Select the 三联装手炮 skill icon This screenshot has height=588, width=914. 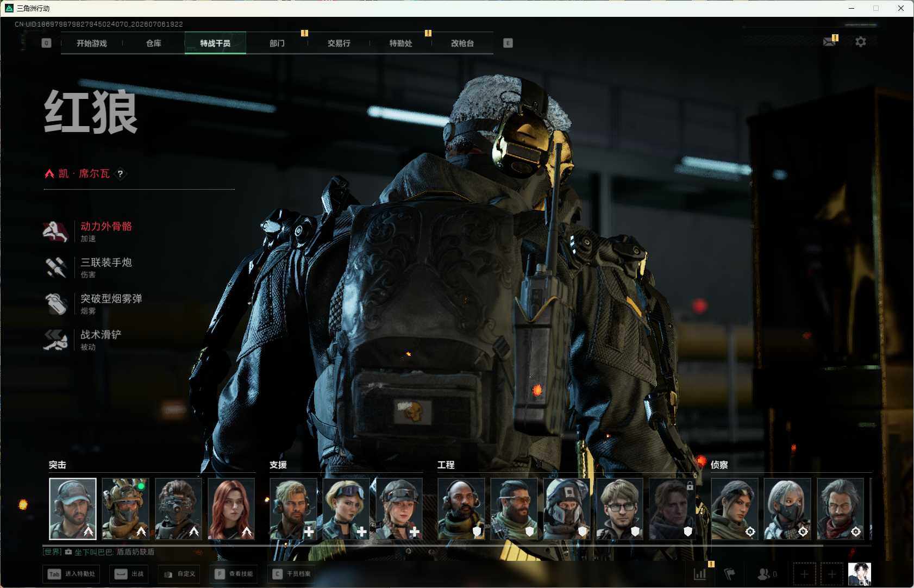click(55, 268)
